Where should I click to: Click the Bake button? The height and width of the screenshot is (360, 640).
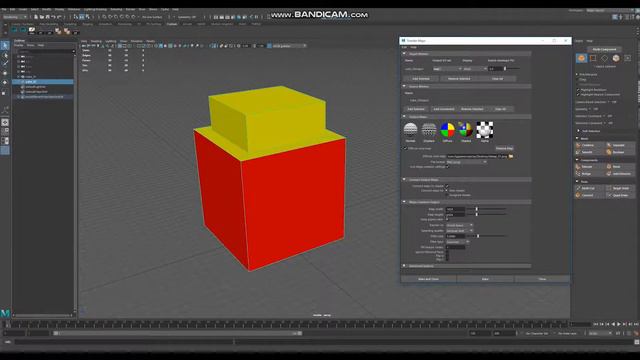pyautogui.click(x=485, y=279)
